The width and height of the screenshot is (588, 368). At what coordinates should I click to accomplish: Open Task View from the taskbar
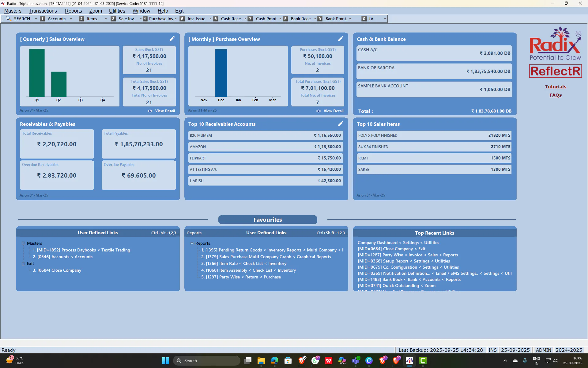(x=248, y=361)
